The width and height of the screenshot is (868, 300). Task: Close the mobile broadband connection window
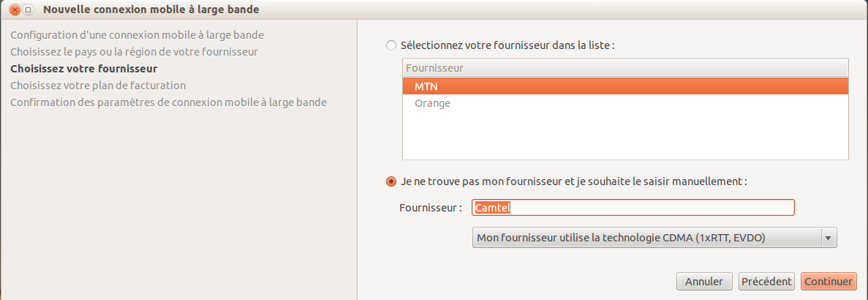15,10
